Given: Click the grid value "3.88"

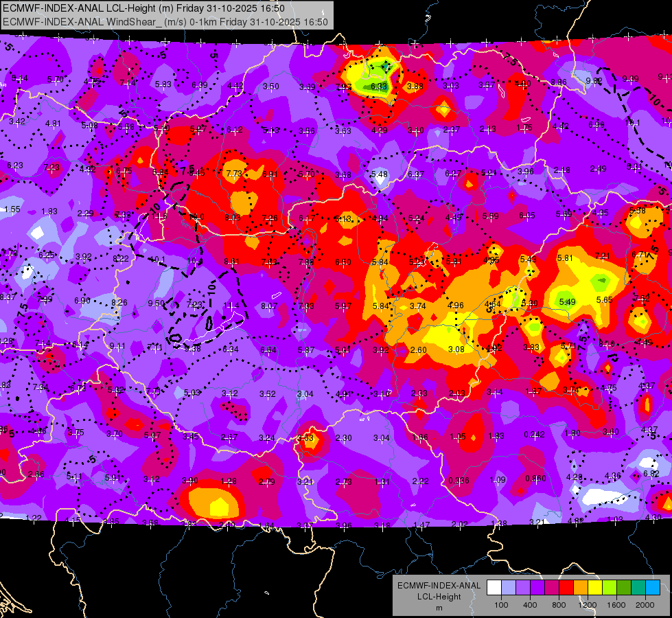Looking at the screenshot, I should [415, 87].
